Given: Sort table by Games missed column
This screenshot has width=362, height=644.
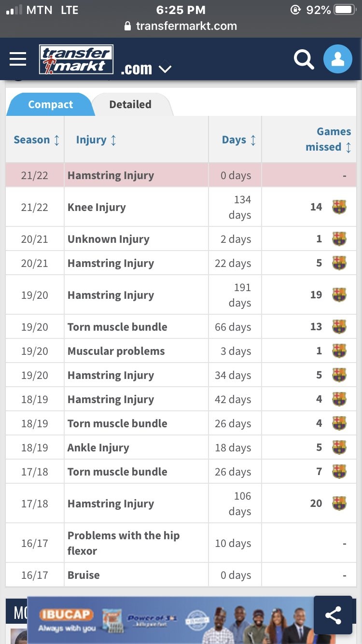Looking at the screenshot, I should [328, 140].
